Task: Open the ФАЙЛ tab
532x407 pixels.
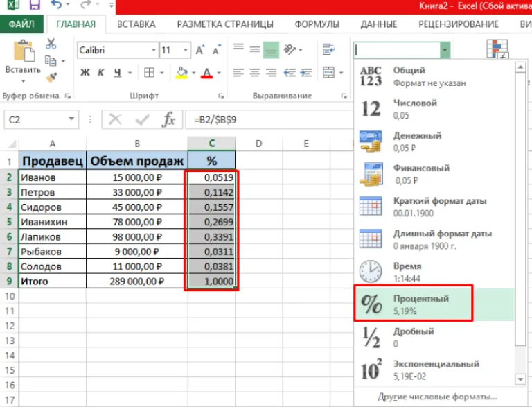Action: [x=21, y=24]
